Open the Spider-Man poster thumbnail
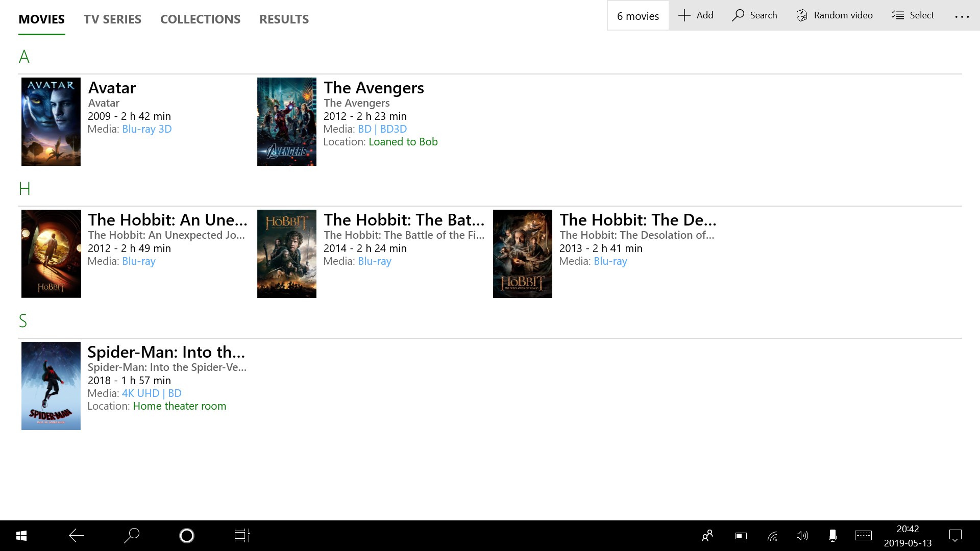 tap(51, 386)
